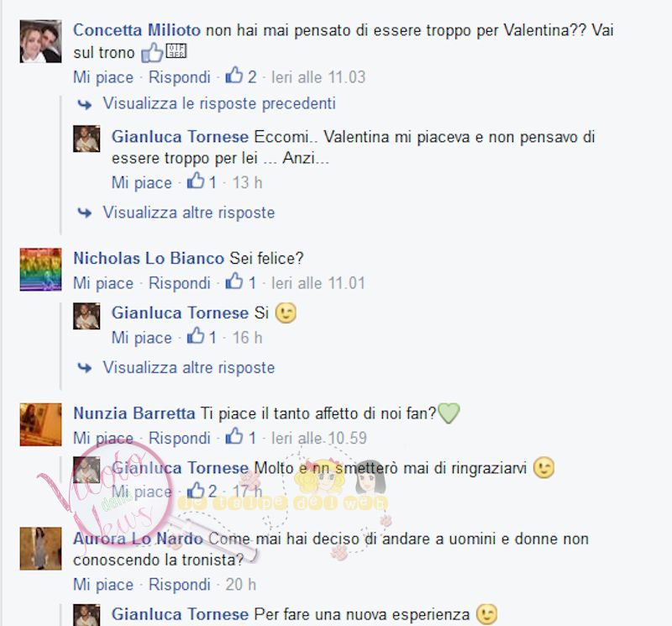Viewport: 672px width, 626px height.
Task: Expand 'Visualizza altre risposte' under the 'Si' reply
Action: point(188,367)
